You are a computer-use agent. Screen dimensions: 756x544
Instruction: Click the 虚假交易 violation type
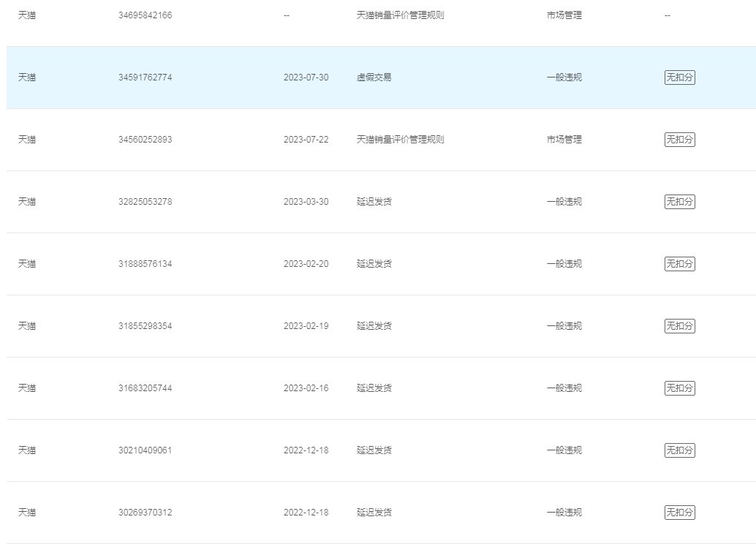(x=374, y=78)
